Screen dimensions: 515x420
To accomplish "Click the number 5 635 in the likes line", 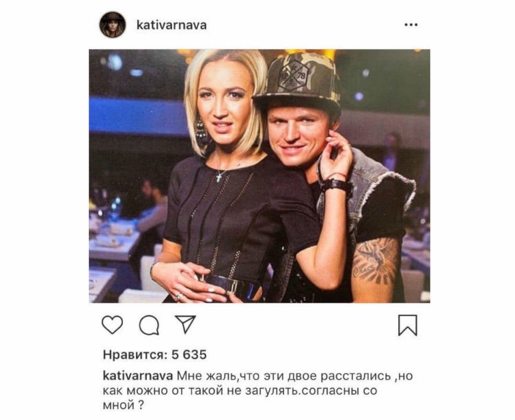I will click(x=189, y=355).
